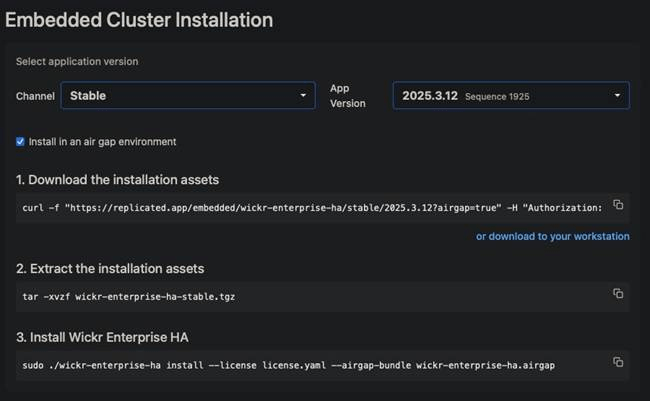Image resolution: width=650 pixels, height=401 pixels.
Task: Copy the sudo install command
Action: 618,362
